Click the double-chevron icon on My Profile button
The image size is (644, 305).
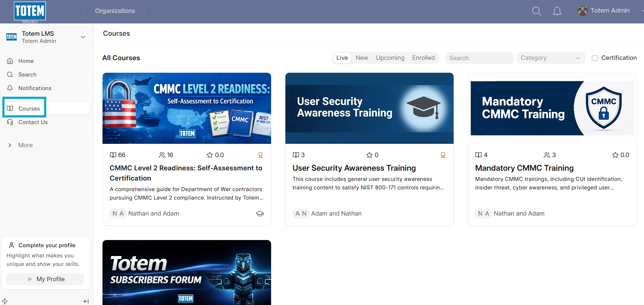[x=30, y=279]
